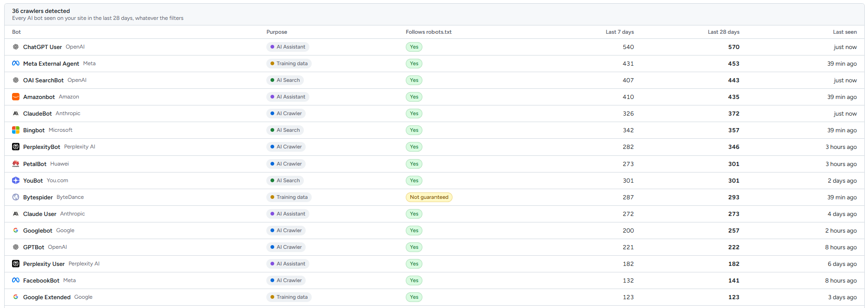Open the ChatGPT User bot name
868x308 pixels.
pos(43,47)
